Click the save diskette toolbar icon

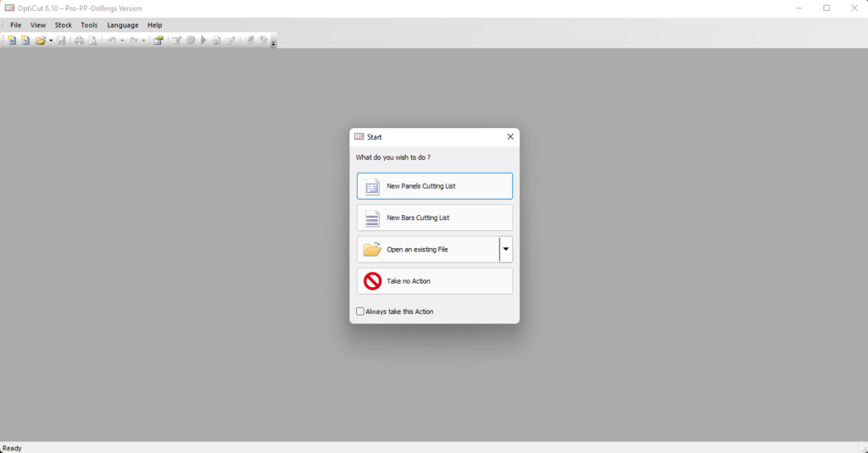click(61, 41)
